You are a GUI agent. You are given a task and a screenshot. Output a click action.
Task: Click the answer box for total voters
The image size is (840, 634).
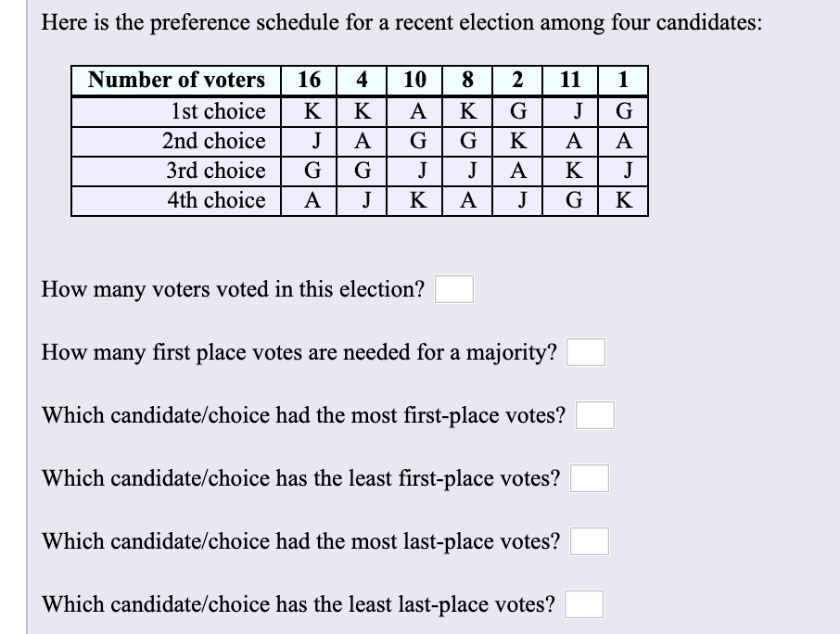click(x=452, y=289)
